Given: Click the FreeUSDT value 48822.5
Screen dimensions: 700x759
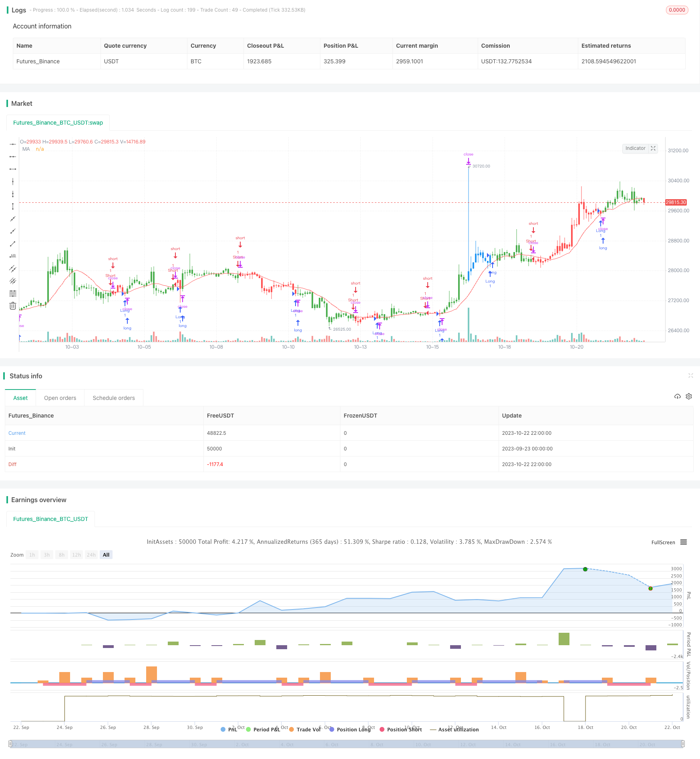Looking at the screenshot, I should click(217, 433).
